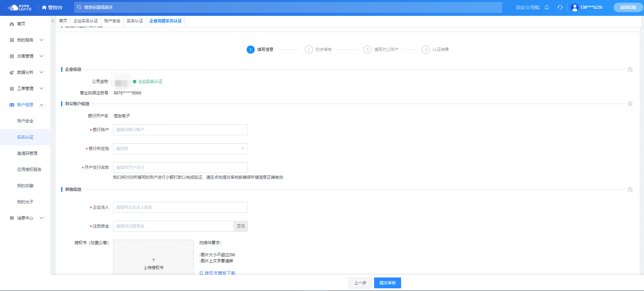
Task: Click the LIGHT cloud logo
Action: click(20, 7)
